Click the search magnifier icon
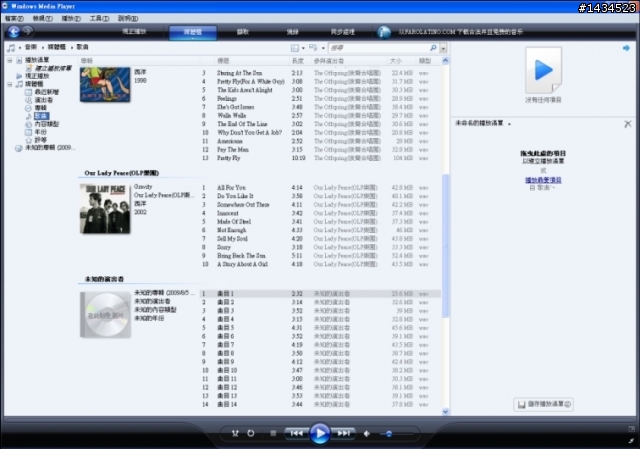640x449 pixels. [433, 48]
